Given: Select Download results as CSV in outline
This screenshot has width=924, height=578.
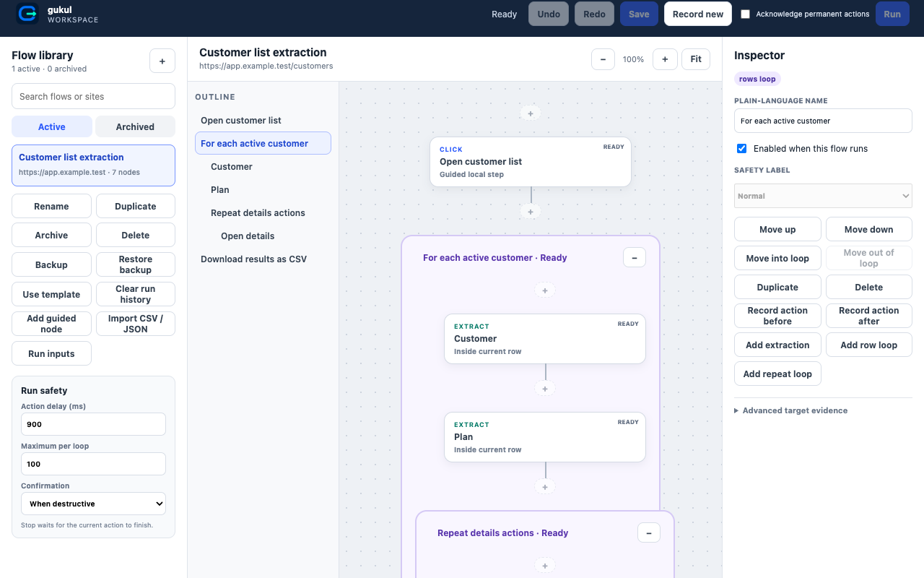Looking at the screenshot, I should point(263,259).
